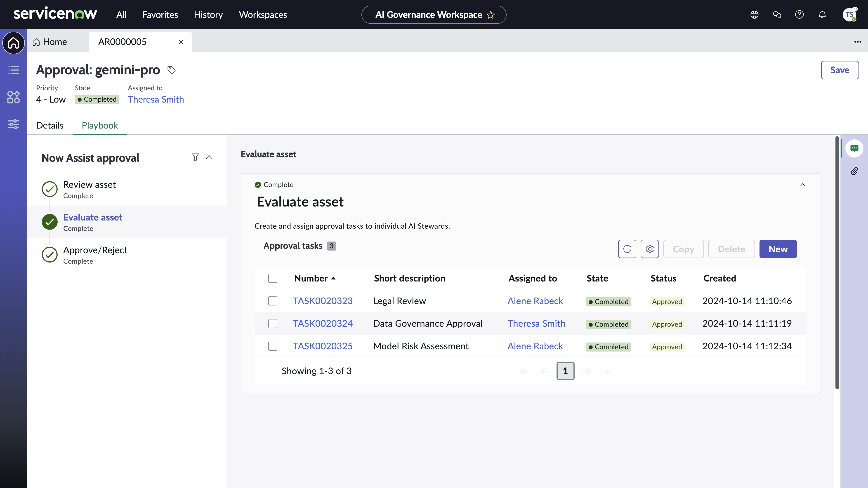Image resolution: width=868 pixels, height=488 pixels.
Task: Favorite AI Governance Workspace with star
Action: [491, 15]
